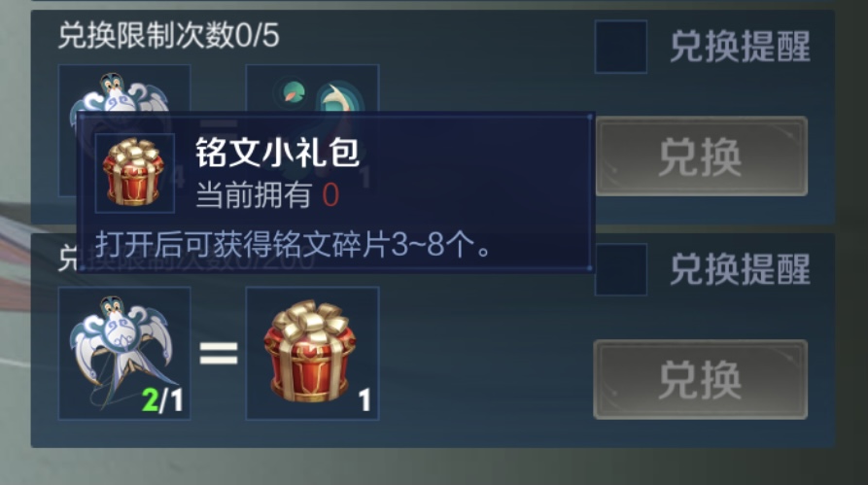Tap the 打开后可获得铭文碎片3~8个 description
The width and height of the screenshot is (868, 485).
[294, 244]
